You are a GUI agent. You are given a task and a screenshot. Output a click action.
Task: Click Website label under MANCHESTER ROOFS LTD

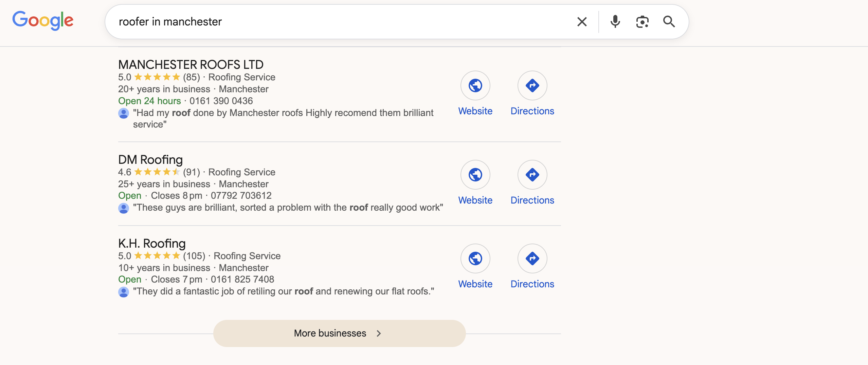click(x=475, y=111)
